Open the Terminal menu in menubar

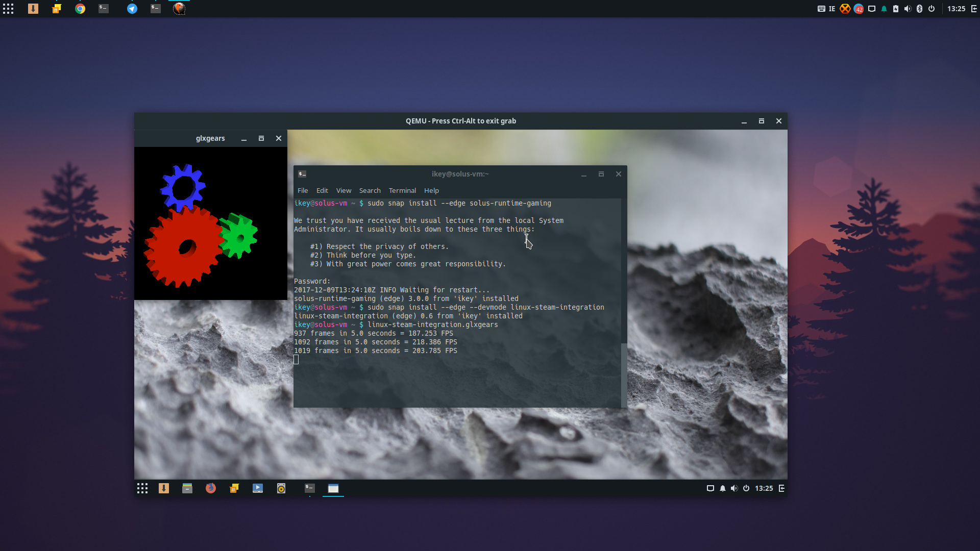[402, 190]
